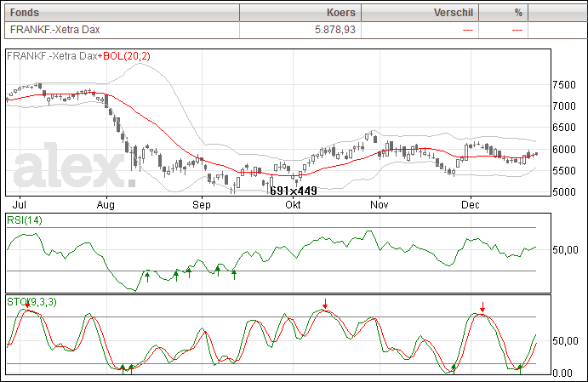Viewport: 588px width, 382px height.
Task: Click the Nov month label
Action: (x=380, y=205)
